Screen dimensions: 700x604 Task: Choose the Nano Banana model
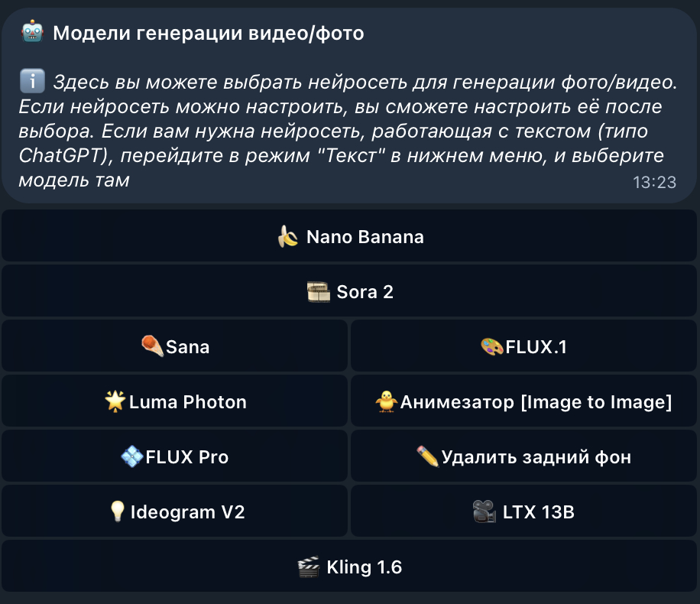349,237
